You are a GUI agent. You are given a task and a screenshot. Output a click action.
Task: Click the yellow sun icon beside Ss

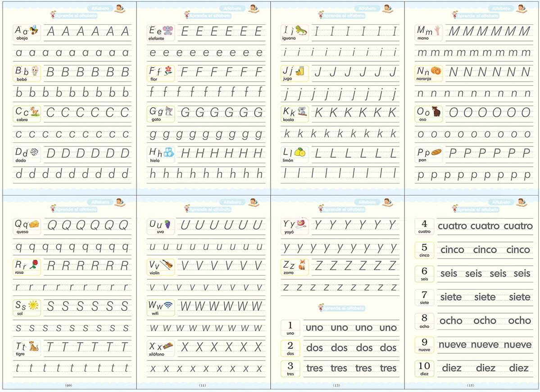coord(34,305)
